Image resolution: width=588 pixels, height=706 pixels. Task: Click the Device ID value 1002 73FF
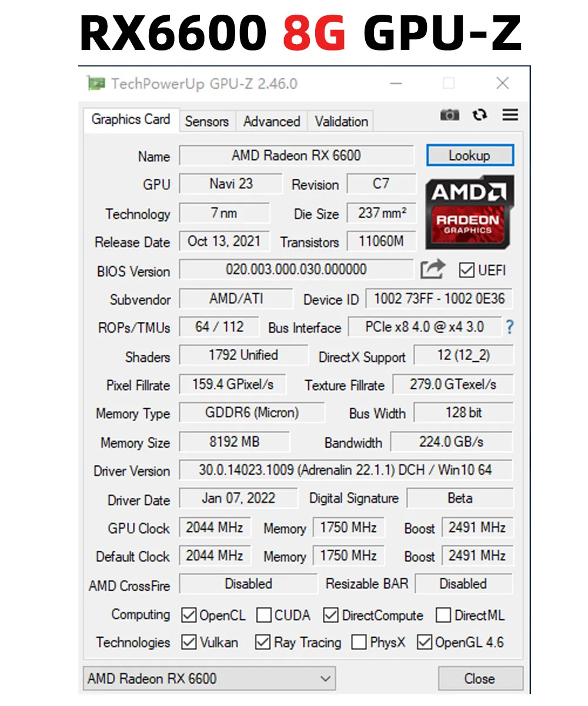click(439, 298)
